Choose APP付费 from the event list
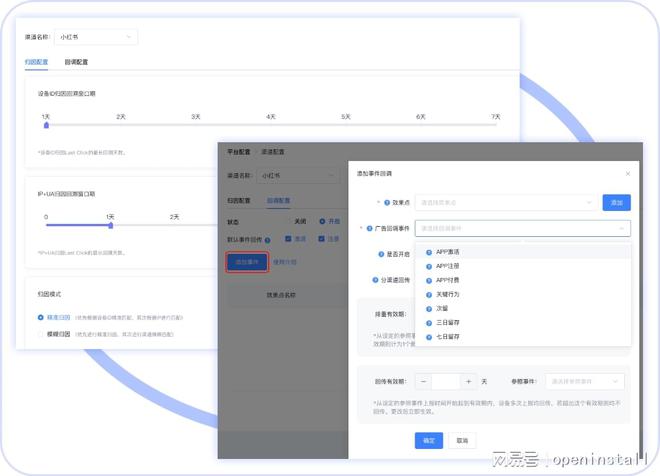 point(523,280)
